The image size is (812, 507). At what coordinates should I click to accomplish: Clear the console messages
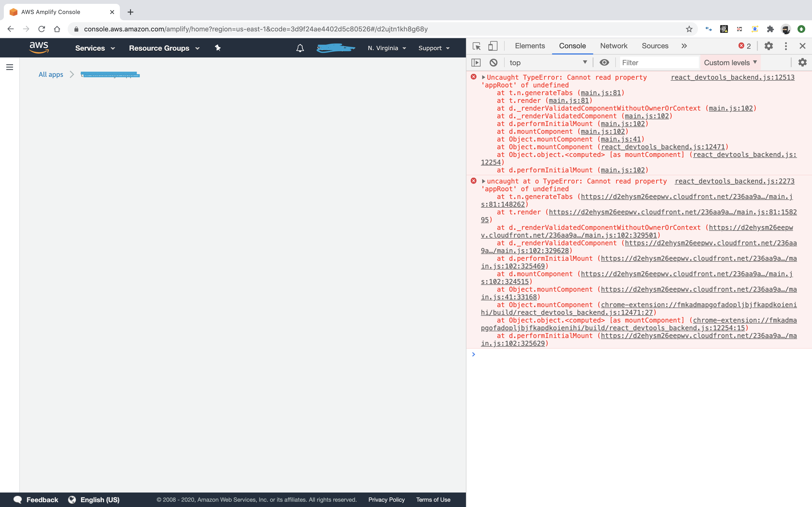(493, 62)
